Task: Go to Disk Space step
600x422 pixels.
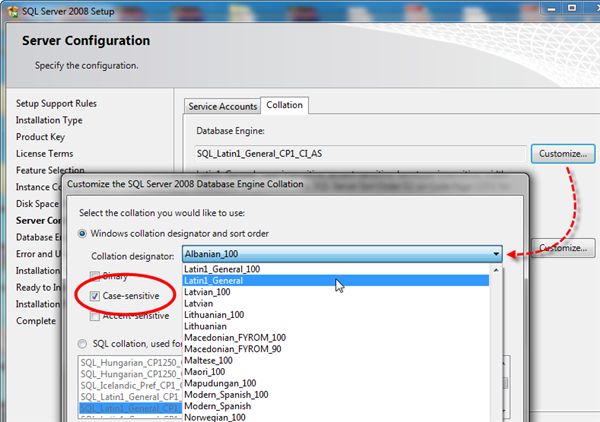Action: click(38, 204)
